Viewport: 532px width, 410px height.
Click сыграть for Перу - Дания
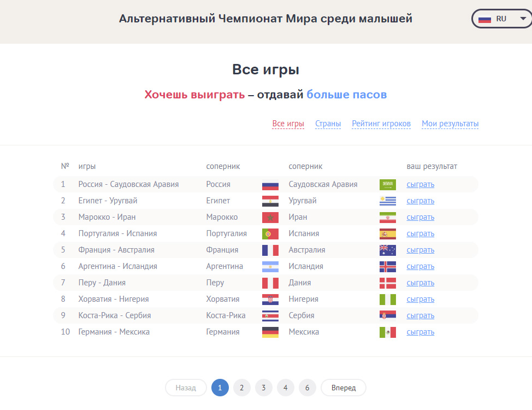(421, 283)
